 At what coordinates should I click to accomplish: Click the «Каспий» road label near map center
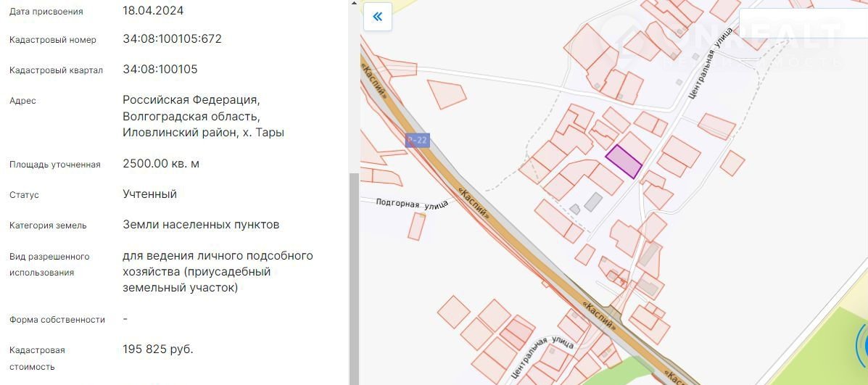[x=474, y=202]
